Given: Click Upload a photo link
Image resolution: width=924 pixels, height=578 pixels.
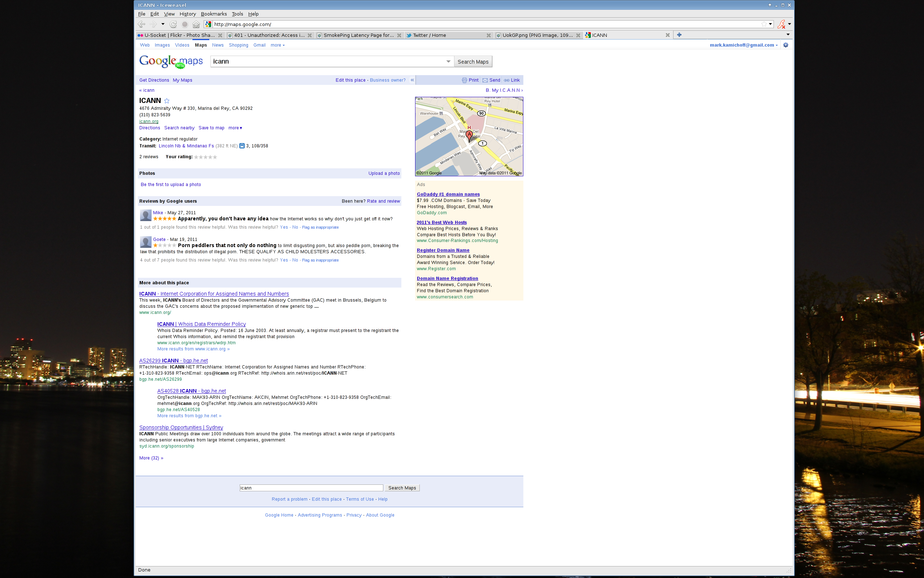Looking at the screenshot, I should coord(384,173).
